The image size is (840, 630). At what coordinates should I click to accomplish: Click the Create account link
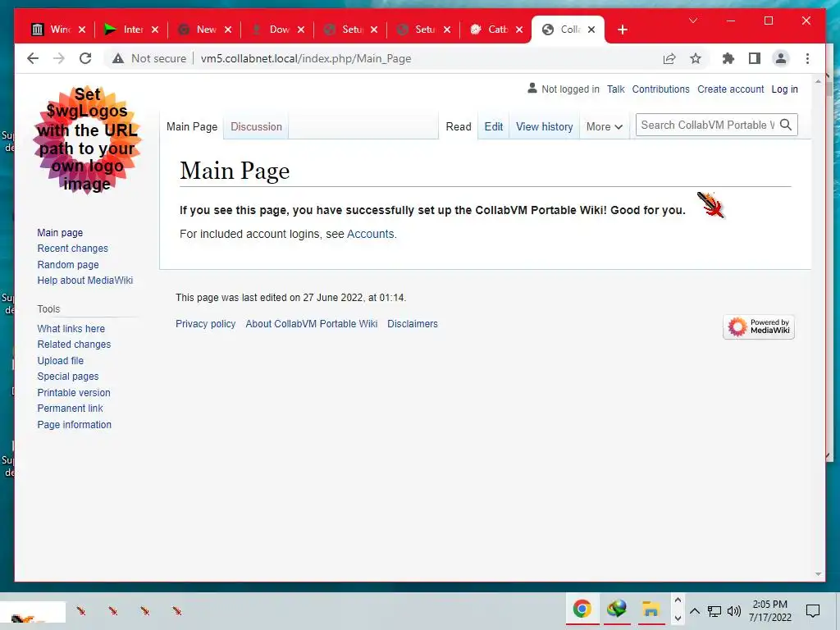tap(730, 89)
